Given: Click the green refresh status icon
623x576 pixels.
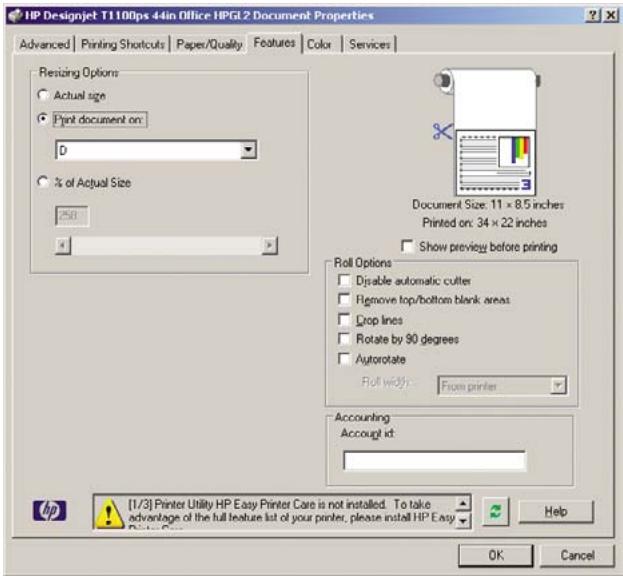Looking at the screenshot, I should (x=495, y=511).
